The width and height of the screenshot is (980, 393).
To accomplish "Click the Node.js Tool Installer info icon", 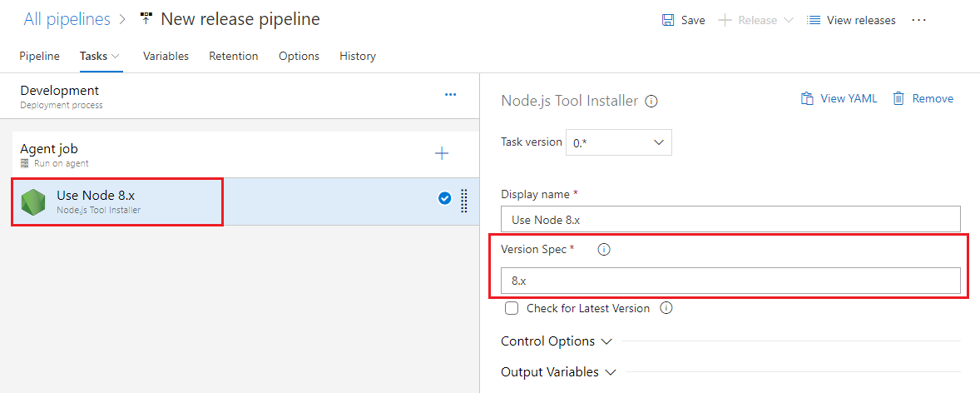I will pos(651,101).
